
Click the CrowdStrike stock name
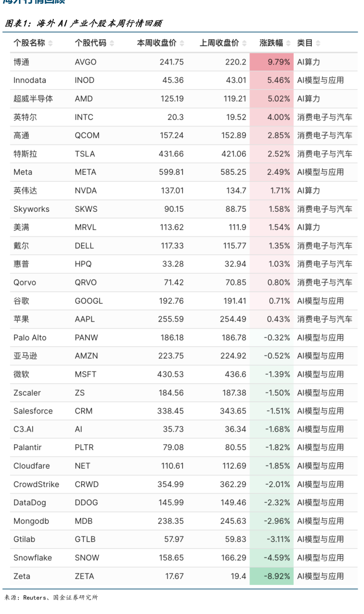(37, 484)
